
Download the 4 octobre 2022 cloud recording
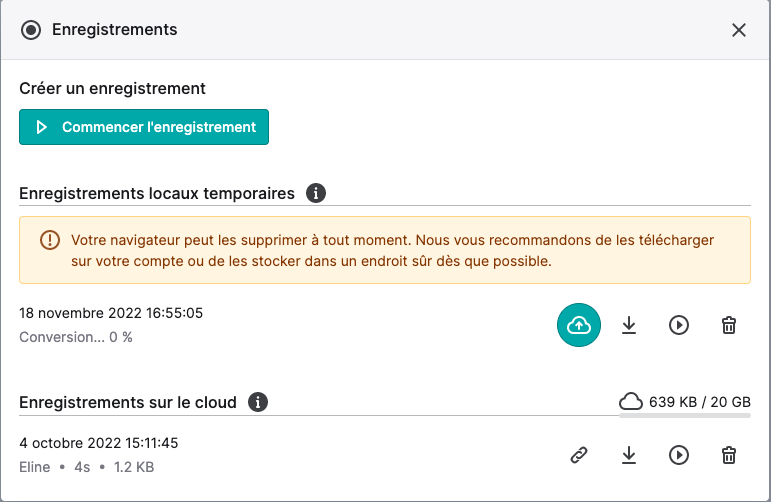(629, 455)
